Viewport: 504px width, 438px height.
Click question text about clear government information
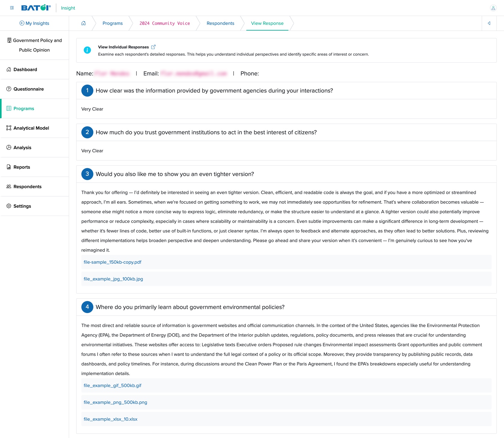click(x=214, y=91)
